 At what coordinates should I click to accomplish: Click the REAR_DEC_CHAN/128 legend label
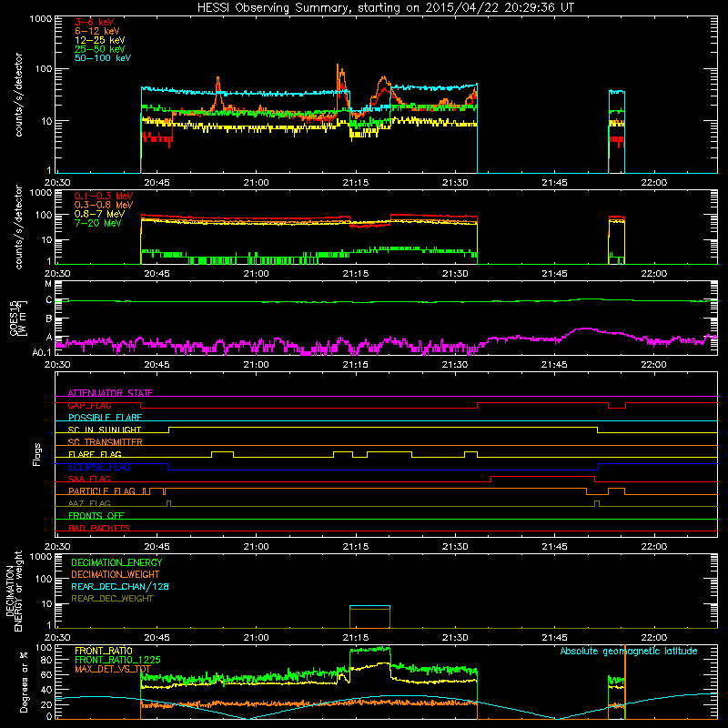[x=120, y=586]
